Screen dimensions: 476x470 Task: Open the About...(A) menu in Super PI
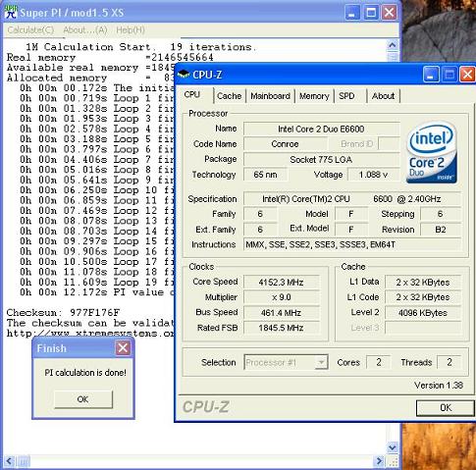[x=85, y=30]
